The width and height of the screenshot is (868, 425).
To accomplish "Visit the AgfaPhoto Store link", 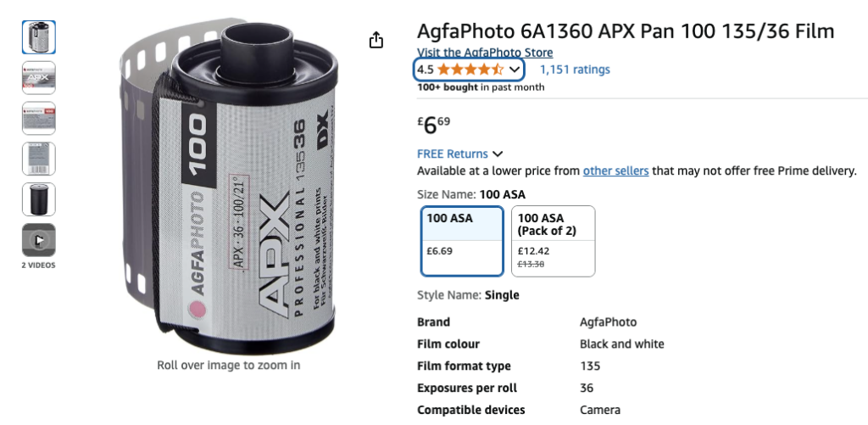I will (485, 53).
